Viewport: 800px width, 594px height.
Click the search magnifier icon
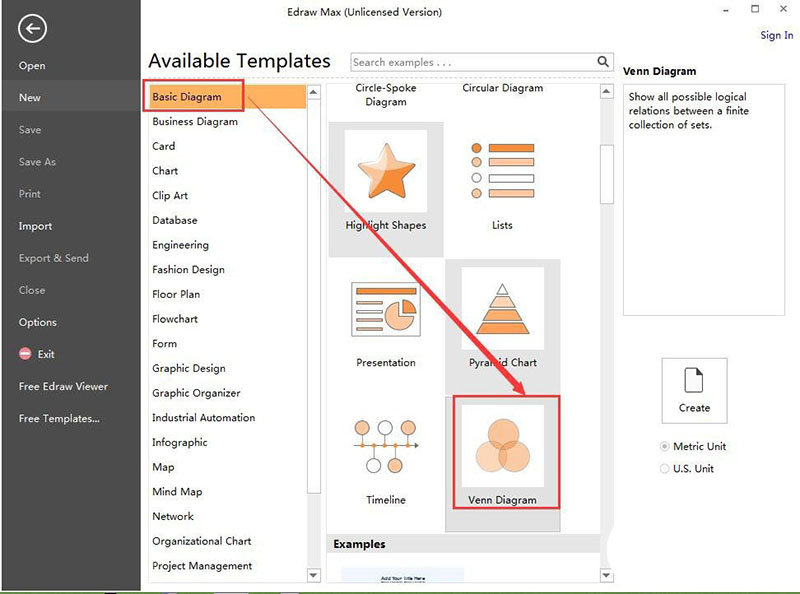tap(603, 62)
